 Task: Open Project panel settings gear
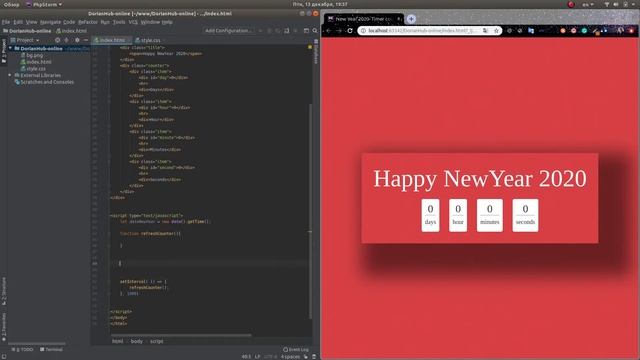point(77,40)
